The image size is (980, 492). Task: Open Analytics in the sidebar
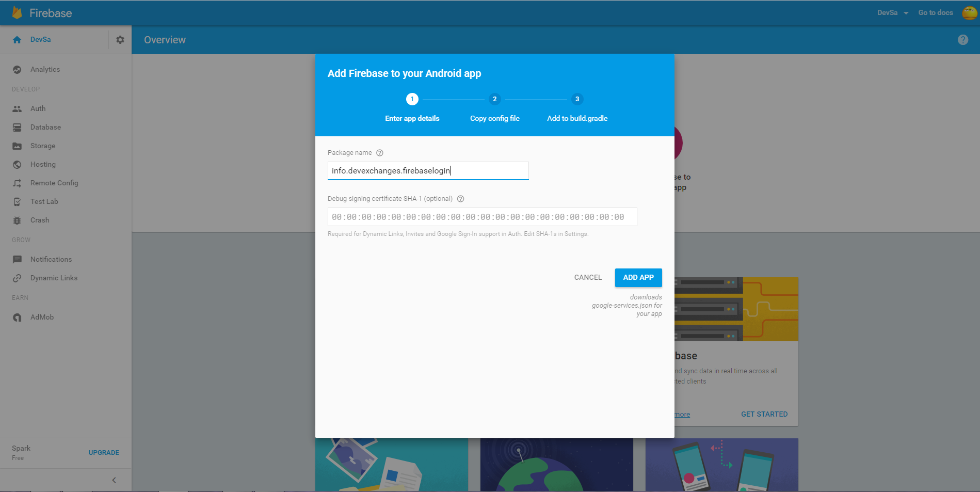click(x=45, y=70)
